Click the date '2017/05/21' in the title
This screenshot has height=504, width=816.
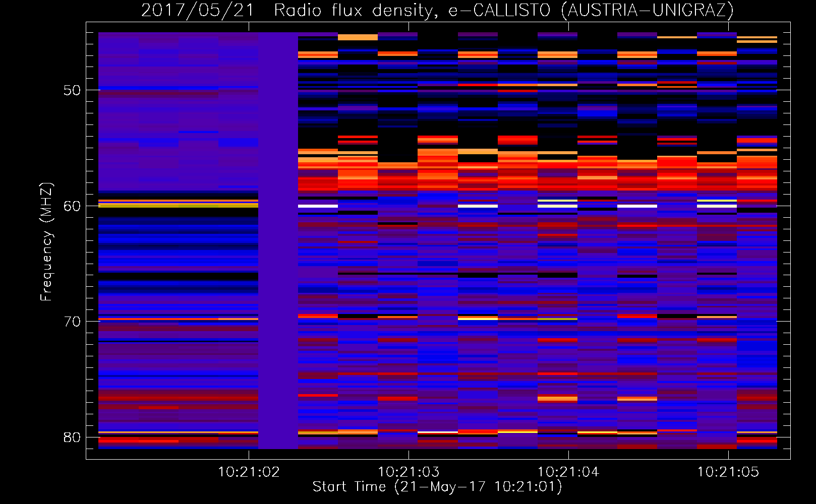(198, 11)
